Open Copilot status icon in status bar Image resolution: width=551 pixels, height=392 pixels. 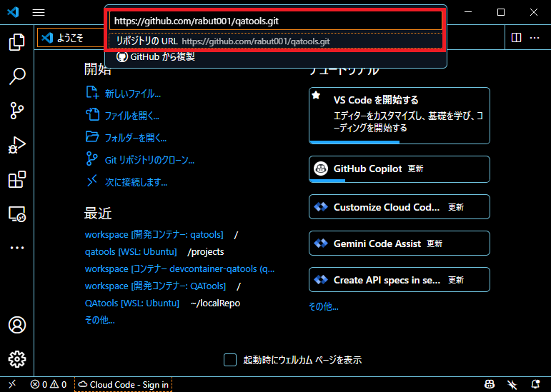pos(490,385)
